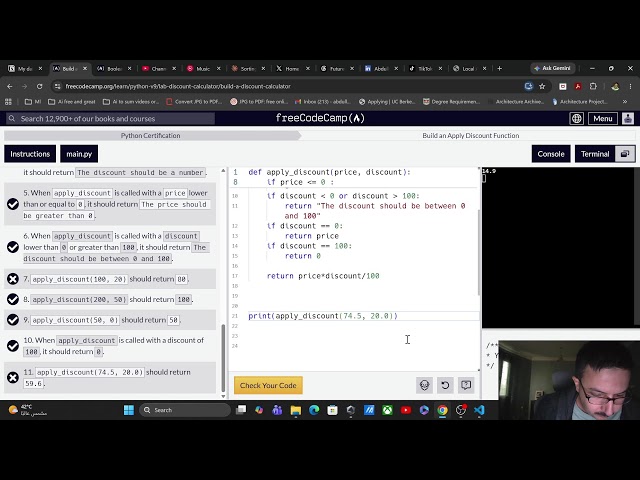Open Chrome three-dot menu
The image size is (640, 480).
click(x=631, y=86)
